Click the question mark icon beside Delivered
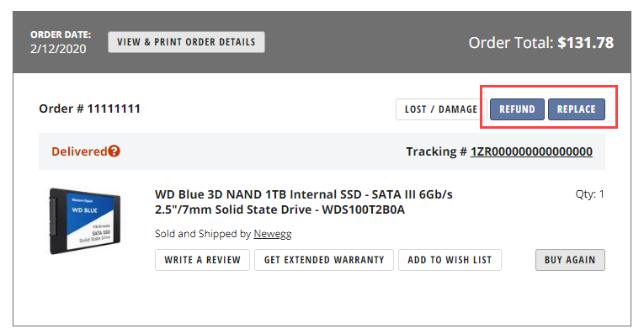644x334 pixels. (114, 151)
